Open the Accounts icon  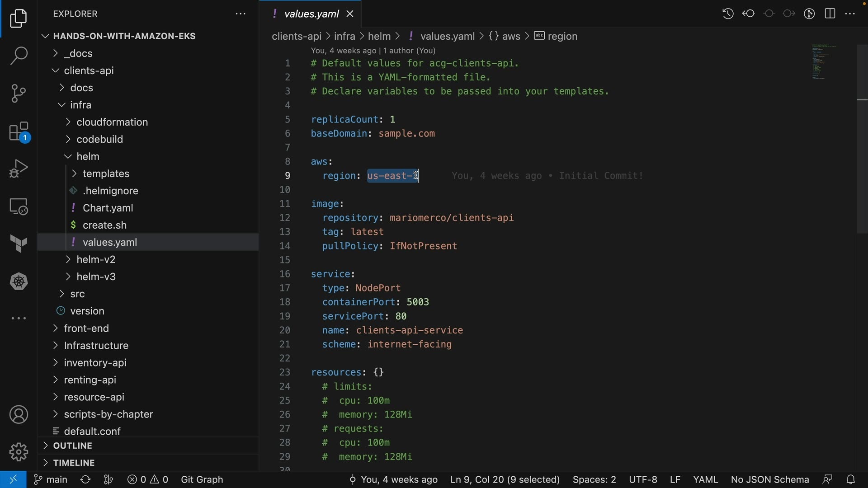[x=19, y=415]
